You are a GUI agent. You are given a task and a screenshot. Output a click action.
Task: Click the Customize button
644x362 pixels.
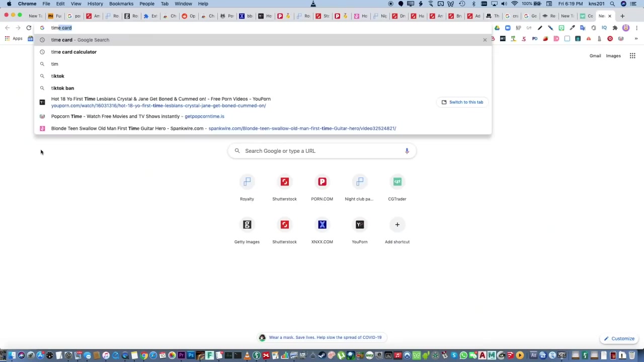point(619,339)
